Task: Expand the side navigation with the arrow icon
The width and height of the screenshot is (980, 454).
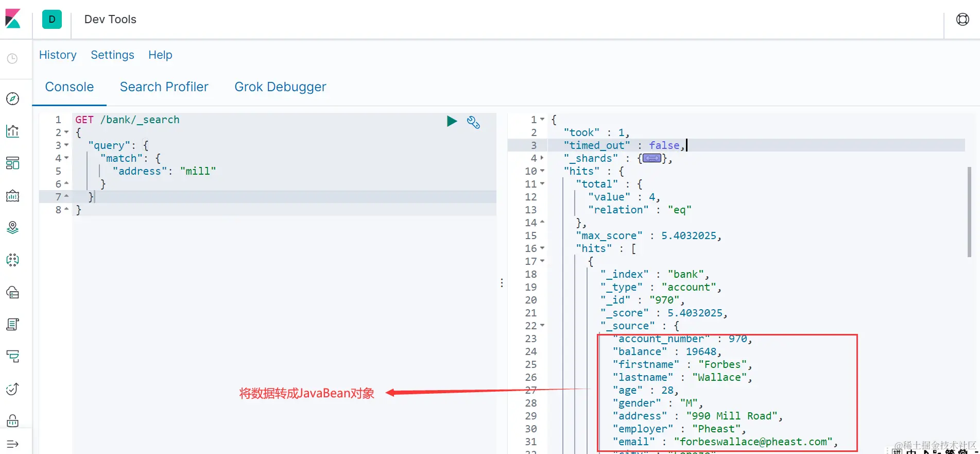Action: pos(13,444)
